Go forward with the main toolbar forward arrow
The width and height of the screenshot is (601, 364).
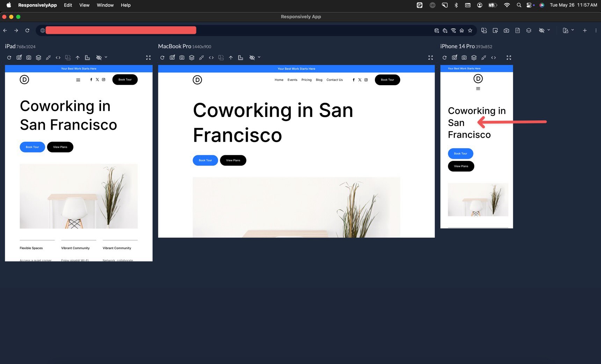pos(16,30)
